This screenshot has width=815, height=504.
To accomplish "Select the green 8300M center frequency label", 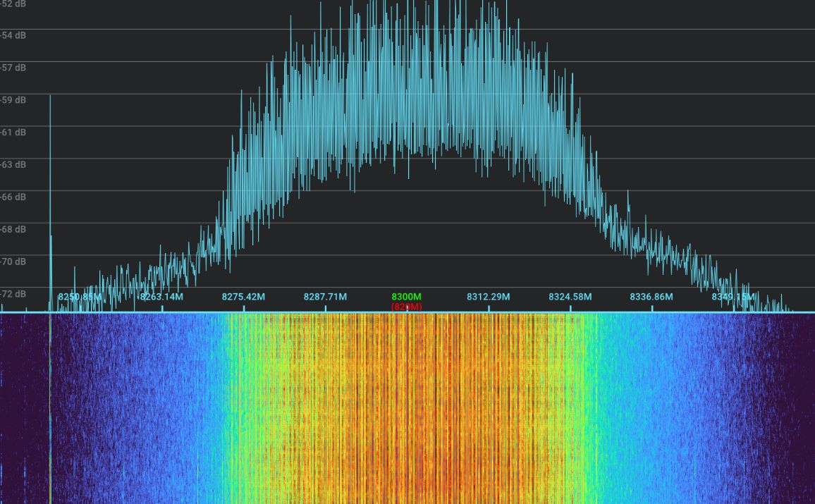I will click(406, 297).
